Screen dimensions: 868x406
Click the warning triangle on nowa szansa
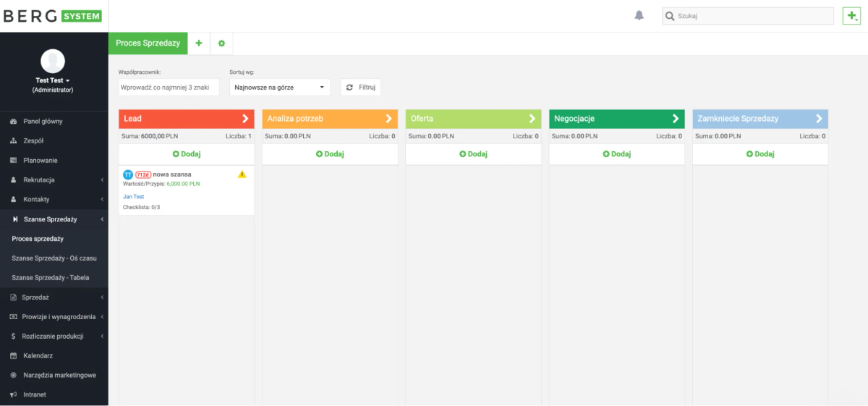(242, 174)
